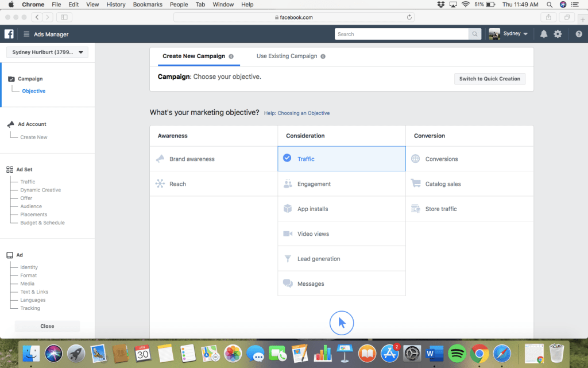Image resolution: width=588 pixels, height=368 pixels.
Task: Open Spotify from the dock
Action: (457, 352)
